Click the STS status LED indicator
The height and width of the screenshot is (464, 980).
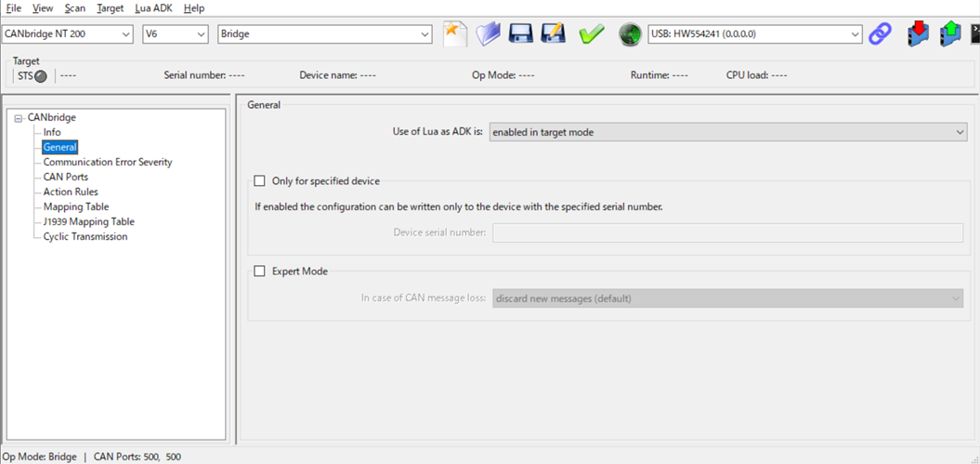point(41,76)
